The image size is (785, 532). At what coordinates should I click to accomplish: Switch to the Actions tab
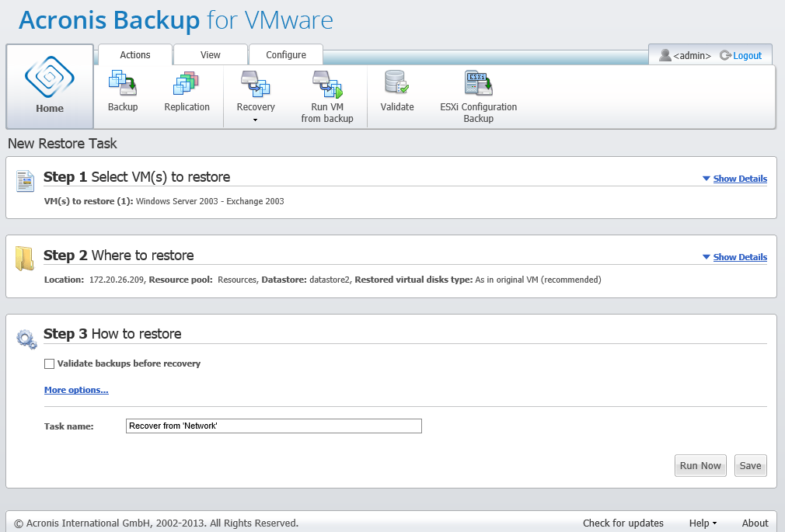135,54
